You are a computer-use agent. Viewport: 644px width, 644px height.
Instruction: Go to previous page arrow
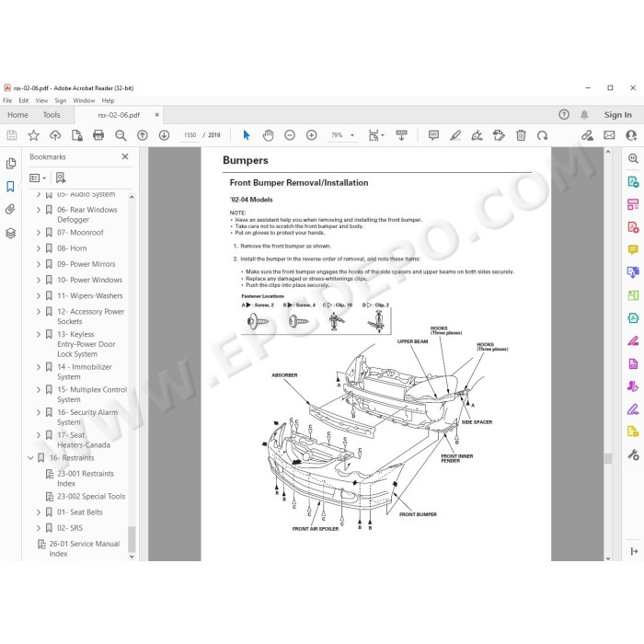point(142,135)
